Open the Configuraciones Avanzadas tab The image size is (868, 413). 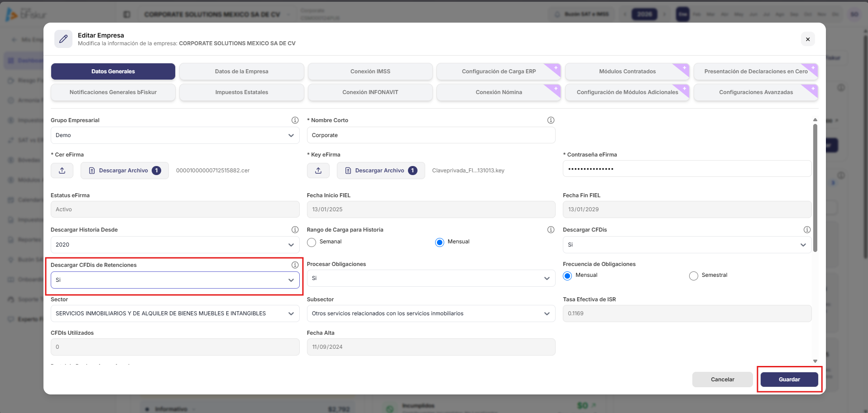[756, 92]
